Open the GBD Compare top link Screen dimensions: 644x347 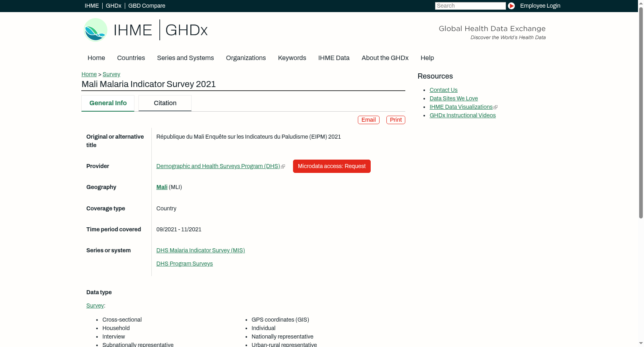pyautogui.click(x=147, y=6)
